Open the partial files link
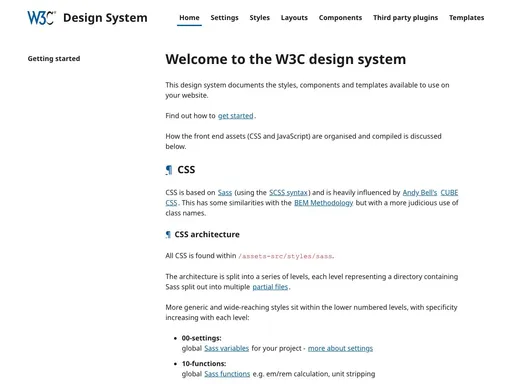The height and width of the screenshot is (384, 512). [x=270, y=287]
